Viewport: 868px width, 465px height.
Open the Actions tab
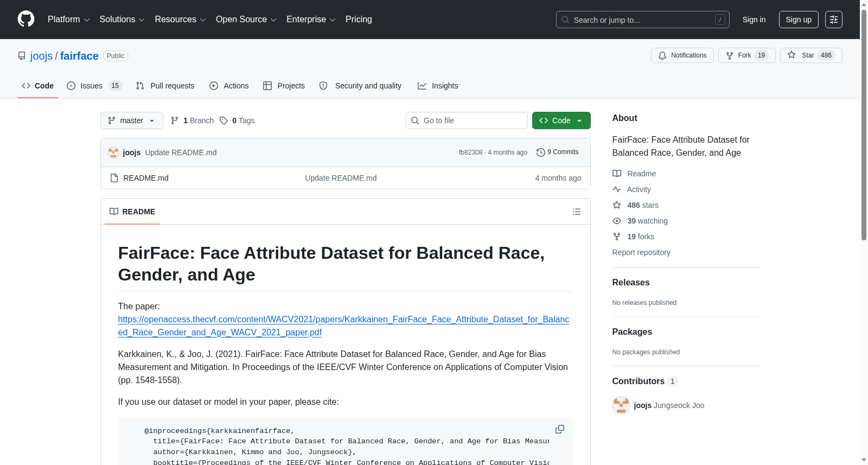[x=229, y=86]
